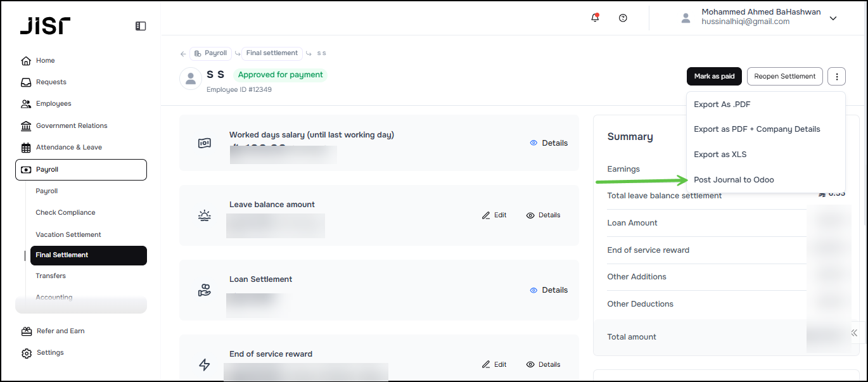Open Final settlement breadcrumb link
The width and height of the screenshot is (868, 382).
[271, 53]
